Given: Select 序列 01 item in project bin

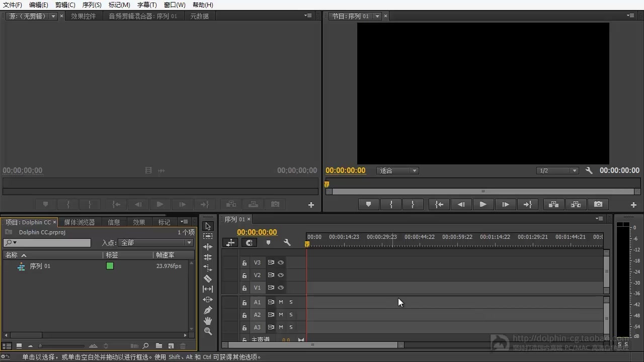Looking at the screenshot, I should pyautogui.click(x=40, y=266).
